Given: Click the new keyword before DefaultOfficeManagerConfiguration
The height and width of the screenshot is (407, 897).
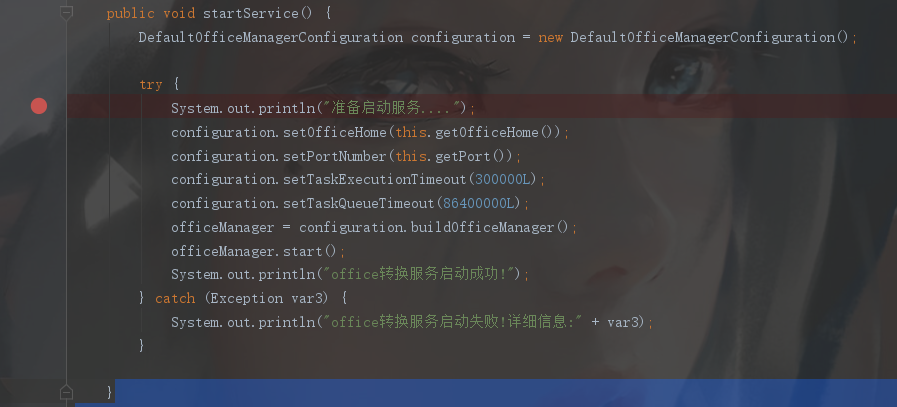Looking at the screenshot, I should pos(551,38).
